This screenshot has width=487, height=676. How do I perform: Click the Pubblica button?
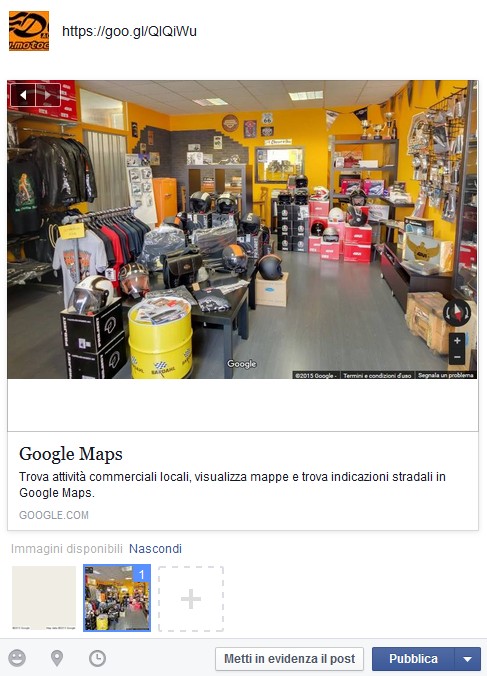click(413, 659)
